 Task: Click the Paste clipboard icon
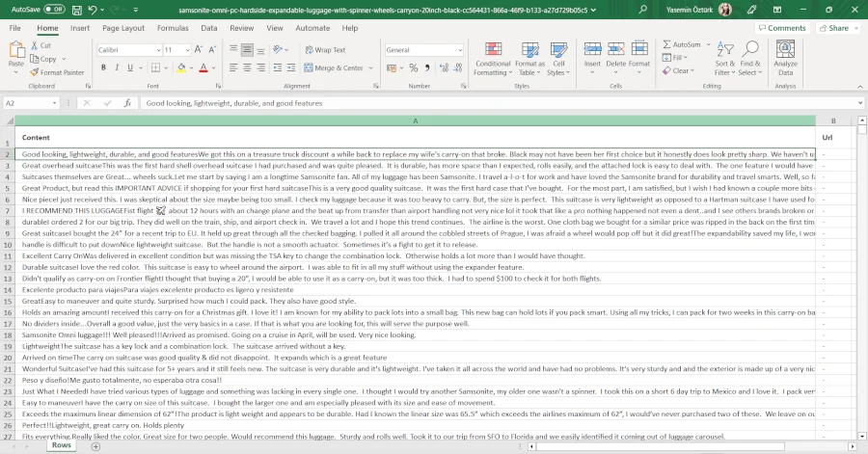point(16,50)
